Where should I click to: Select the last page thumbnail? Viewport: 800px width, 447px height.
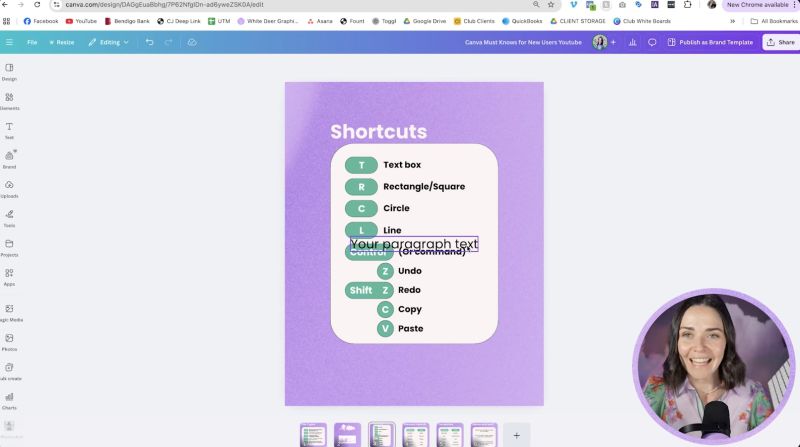(x=484, y=435)
